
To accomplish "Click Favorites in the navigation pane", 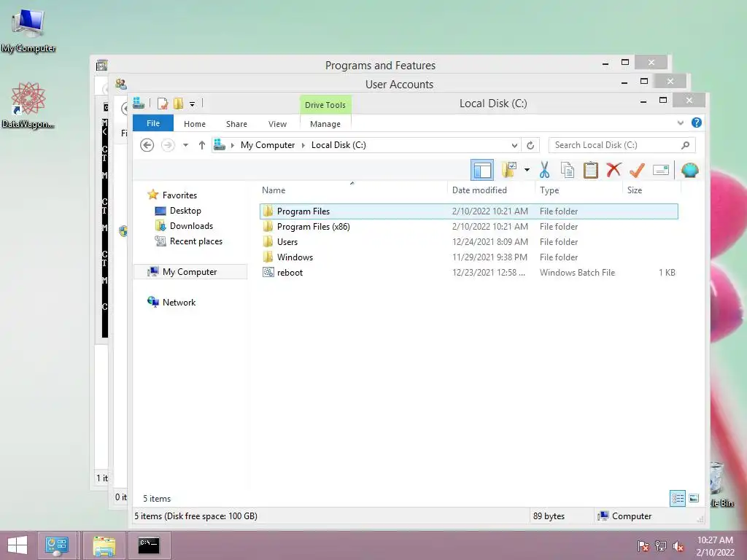I will click(179, 195).
